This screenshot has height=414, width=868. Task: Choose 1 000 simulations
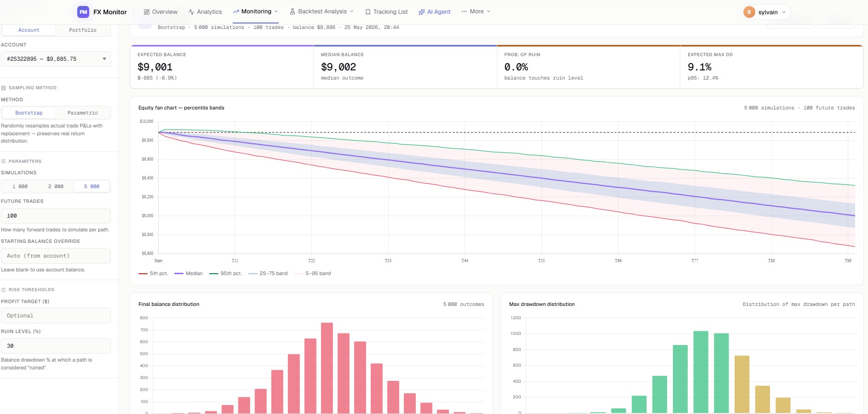coord(20,186)
